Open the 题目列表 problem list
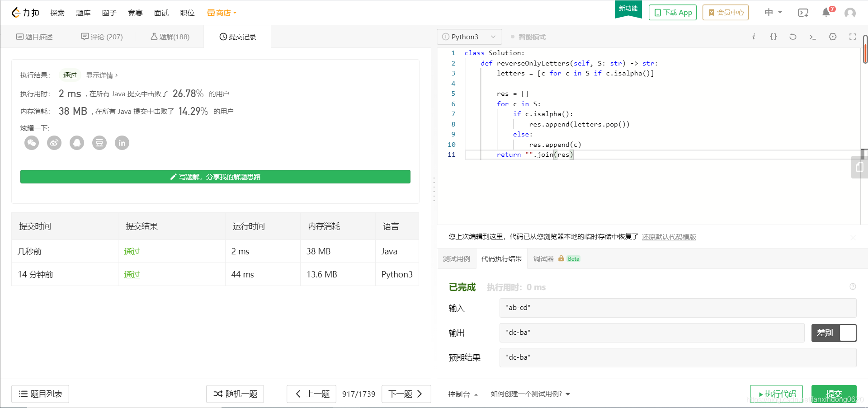 pos(40,394)
